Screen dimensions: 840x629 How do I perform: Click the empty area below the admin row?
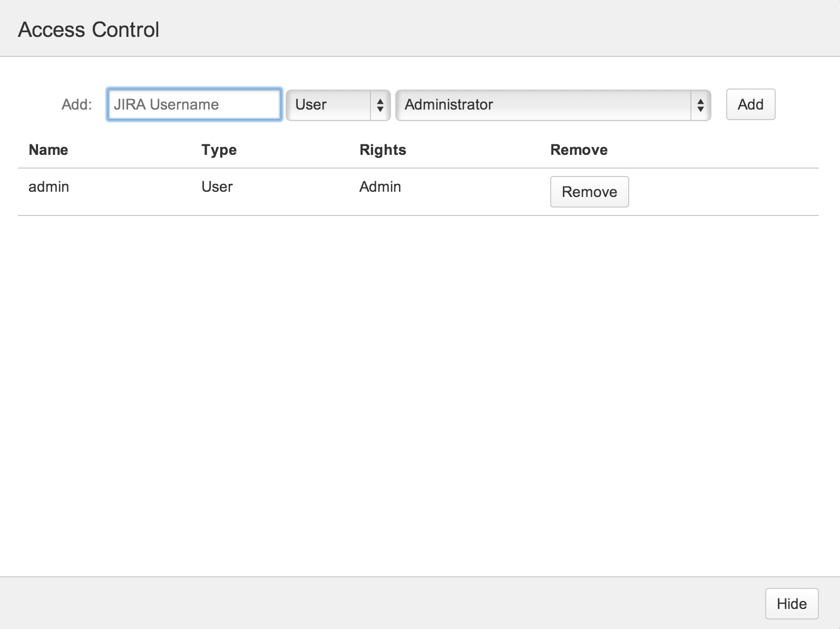416,390
